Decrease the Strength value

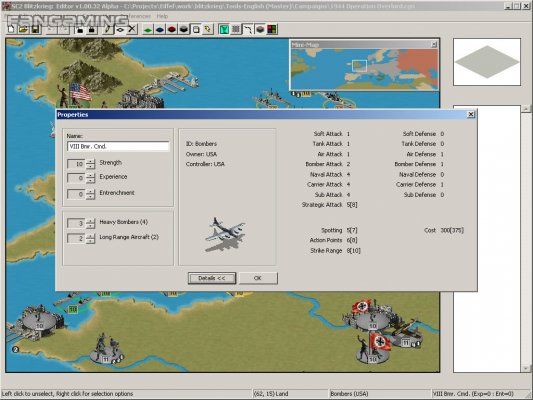click(x=90, y=167)
